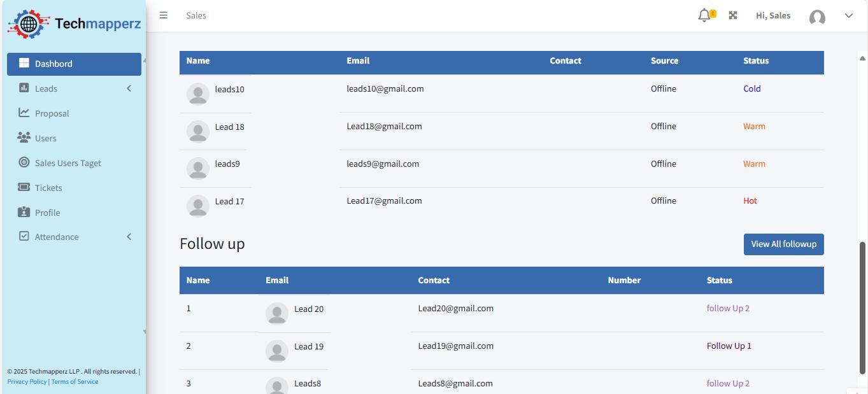Open the Terms of Service link
The height and width of the screenshot is (394, 868).
[x=75, y=382]
